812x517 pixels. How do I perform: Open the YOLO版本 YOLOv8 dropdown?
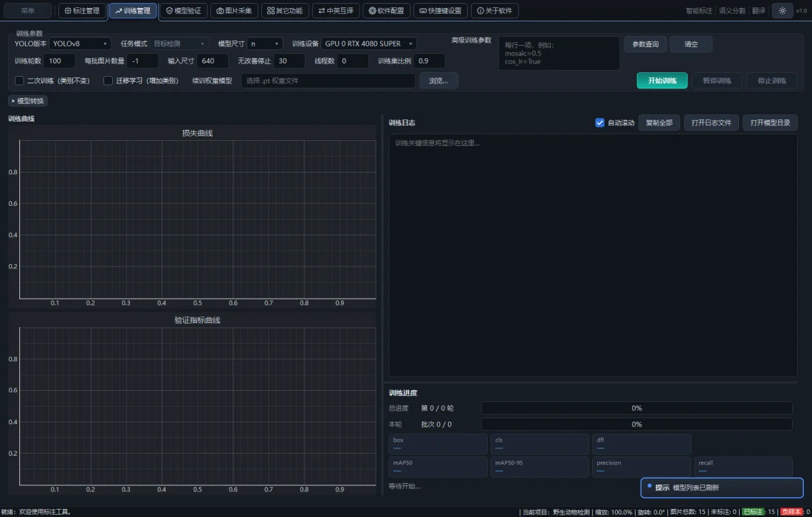pyautogui.click(x=80, y=44)
